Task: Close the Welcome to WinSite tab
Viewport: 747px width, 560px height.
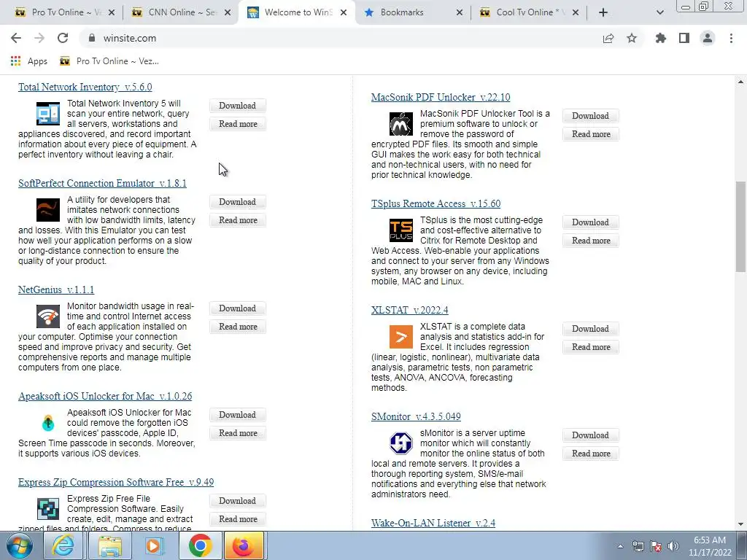Action: pos(344,12)
